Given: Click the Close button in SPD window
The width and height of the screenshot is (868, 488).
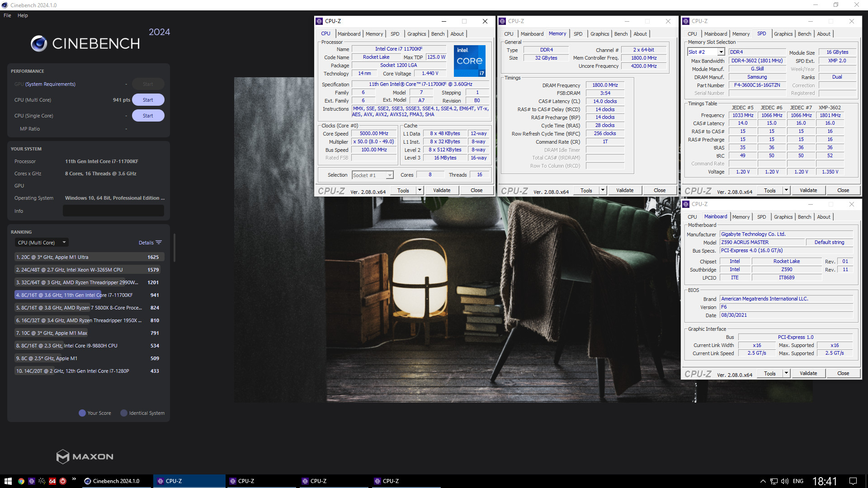Looking at the screenshot, I should (x=843, y=190).
